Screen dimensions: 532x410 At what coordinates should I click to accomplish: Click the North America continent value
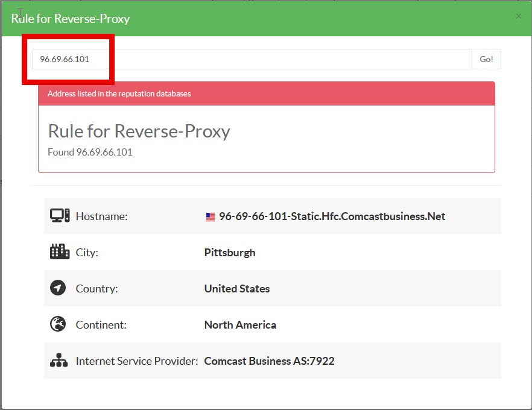click(x=240, y=325)
